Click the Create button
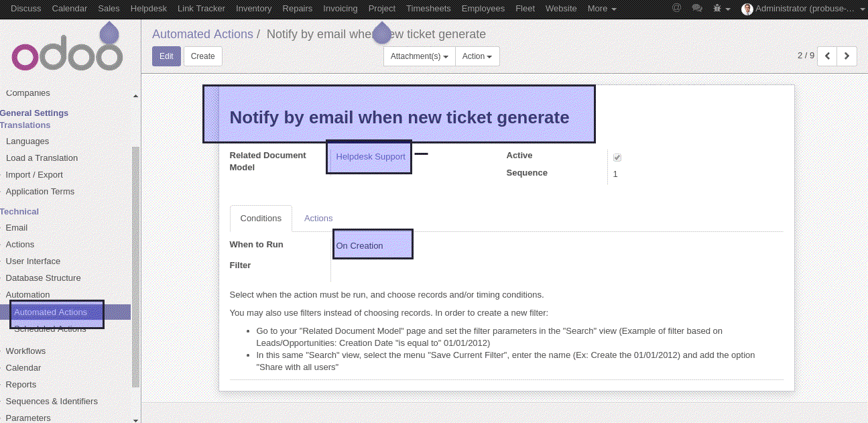Screen dimensions: 868x423 [x=203, y=56]
